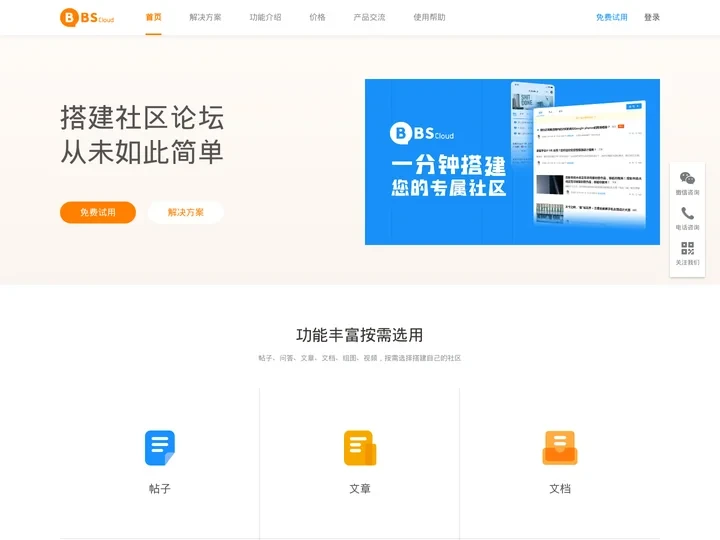Open 价格 navigation item

tap(317, 17)
